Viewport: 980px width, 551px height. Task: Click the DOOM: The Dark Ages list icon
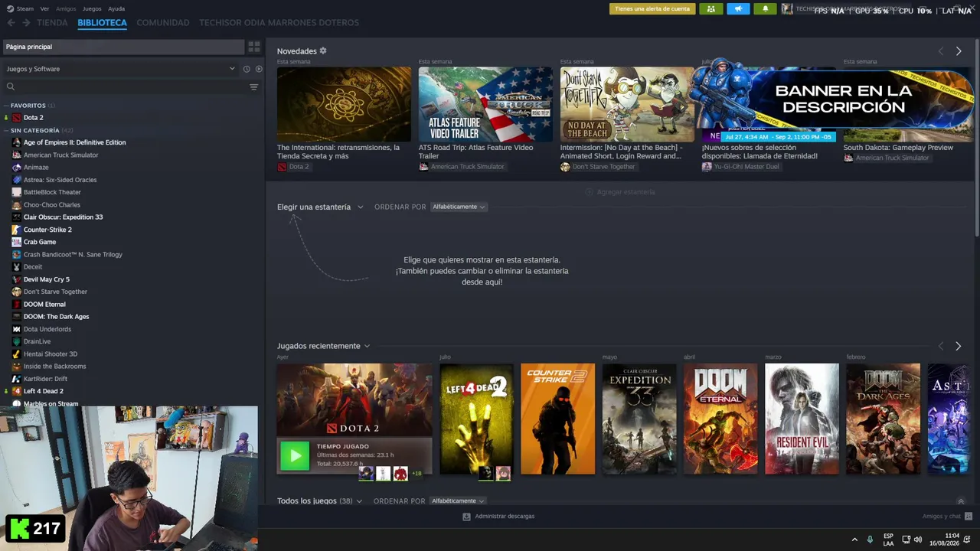pyautogui.click(x=17, y=317)
